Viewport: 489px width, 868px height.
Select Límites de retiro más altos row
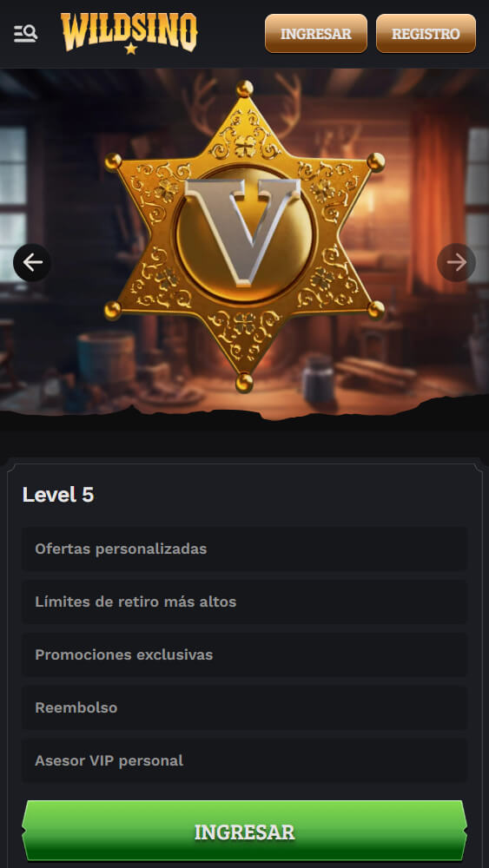pyautogui.click(x=244, y=602)
